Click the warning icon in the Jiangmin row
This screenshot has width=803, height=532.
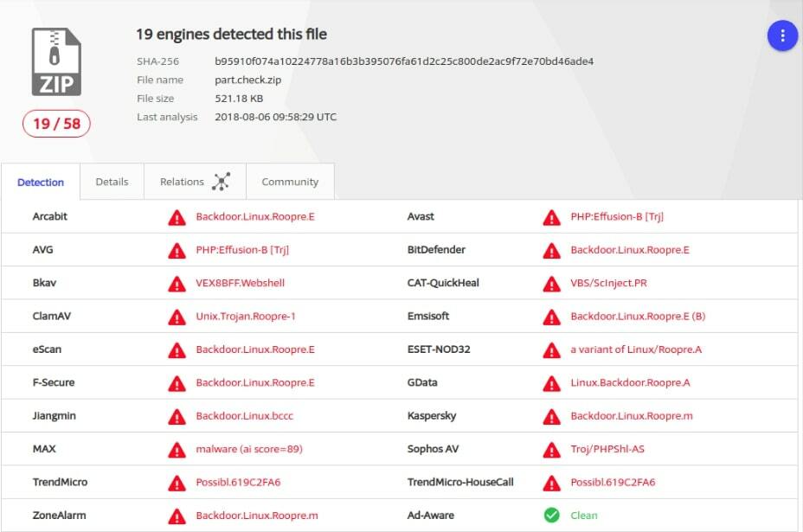[x=177, y=417]
